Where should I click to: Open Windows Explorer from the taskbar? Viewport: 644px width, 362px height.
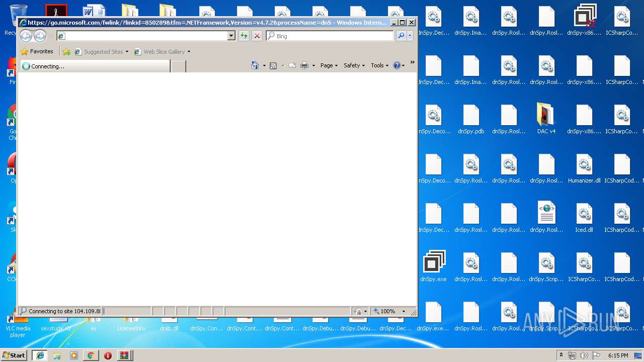[57, 355]
